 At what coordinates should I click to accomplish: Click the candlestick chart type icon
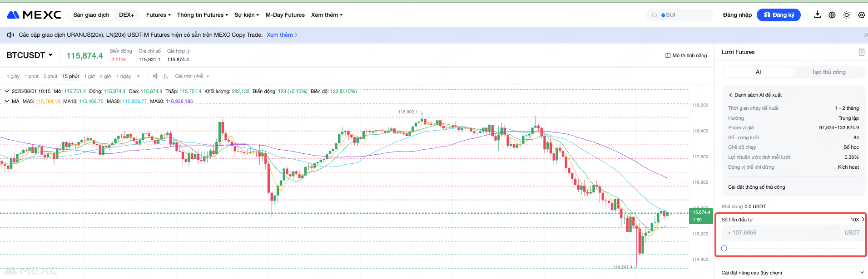pos(155,76)
